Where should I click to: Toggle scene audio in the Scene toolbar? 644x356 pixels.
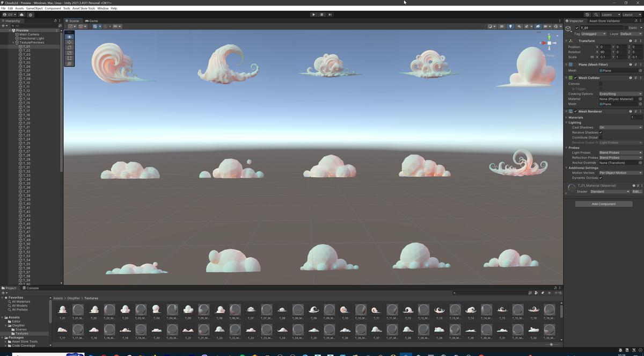pos(519,26)
